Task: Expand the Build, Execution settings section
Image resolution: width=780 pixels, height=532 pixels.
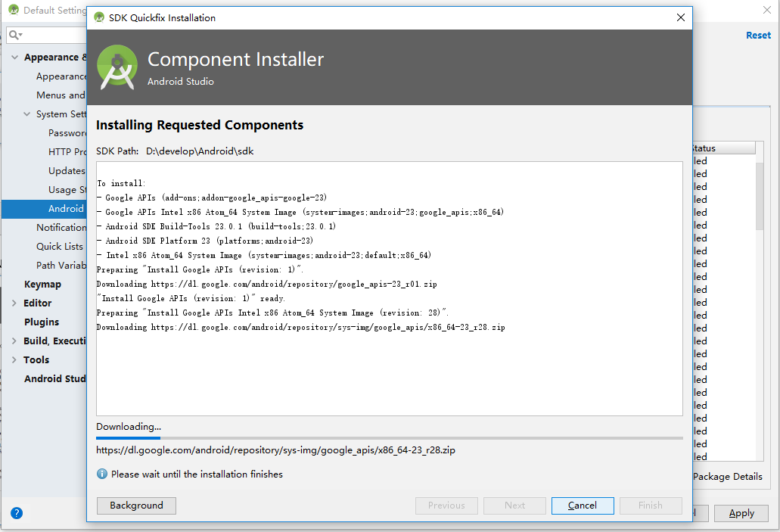Action: pos(14,341)
